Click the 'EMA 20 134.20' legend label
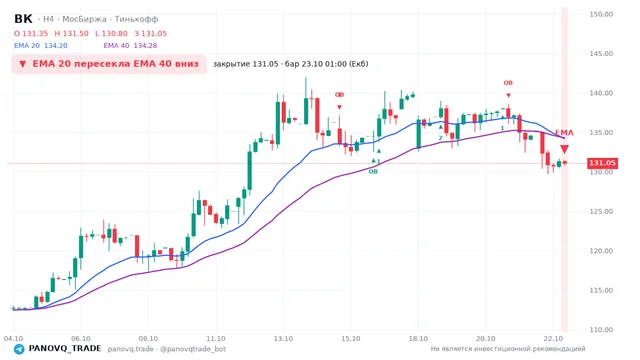The image size is (640, 360). pos(41,46)
